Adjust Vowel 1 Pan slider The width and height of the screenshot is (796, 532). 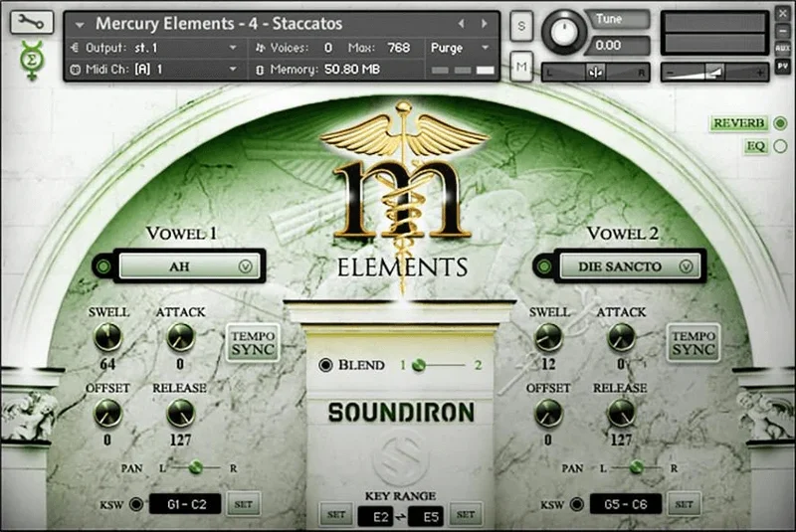point(196,467)
